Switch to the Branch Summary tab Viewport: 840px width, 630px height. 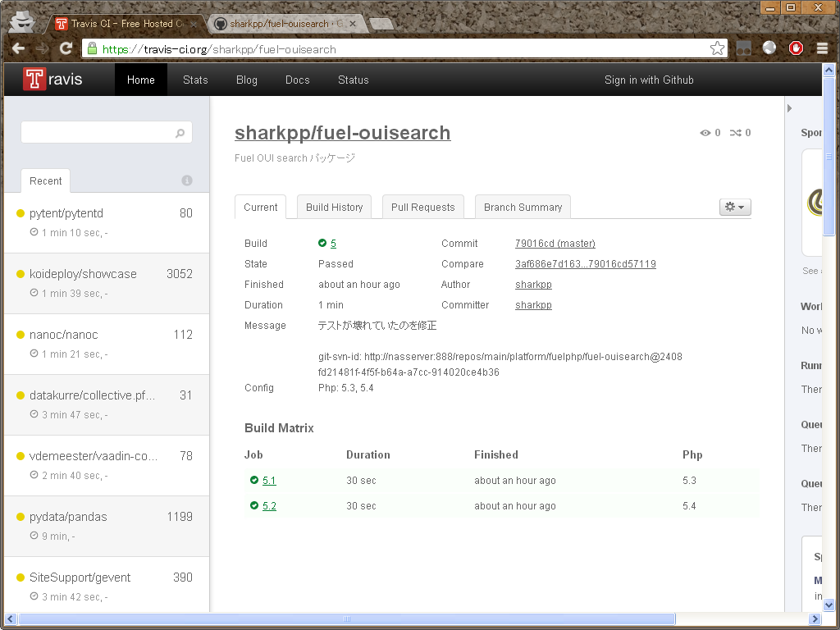pyautogui.click(x=523, y=207)
